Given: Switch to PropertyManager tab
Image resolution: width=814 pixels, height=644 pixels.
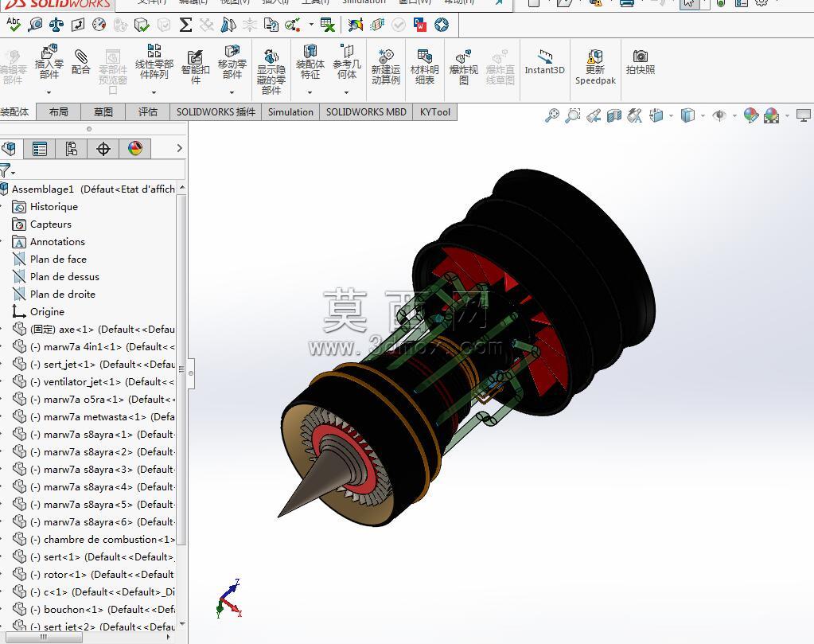Looking at the screenshot, I should 40,149.
